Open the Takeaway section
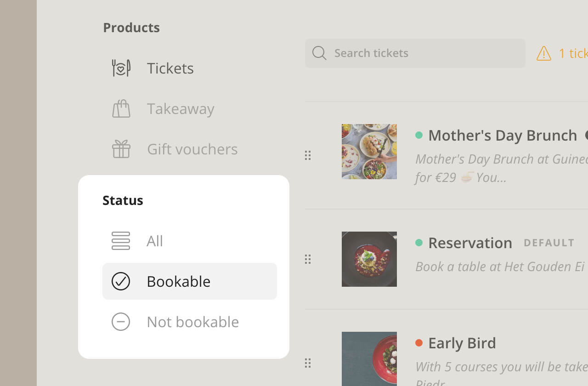Screen dimensions: 588x386 point(180,108)
